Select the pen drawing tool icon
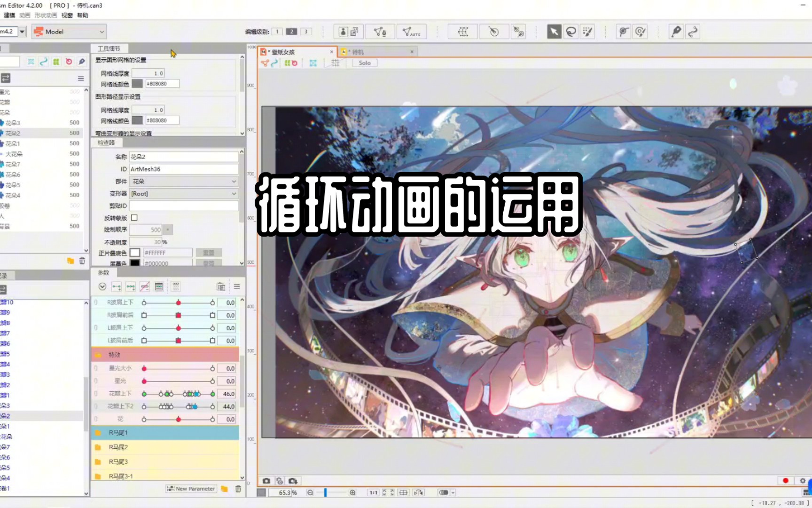This screenshot has height=508, width=812. tap(676, 32)
